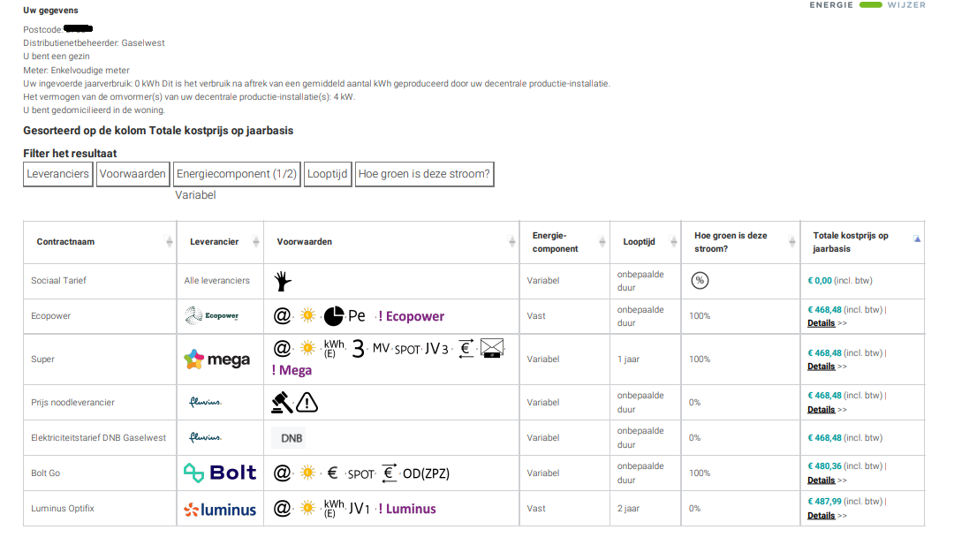This screenshot has height=560, width=954.
Task: Click the percent circle icon in Sociaal Tarief row
Action: tap(700, 281)
